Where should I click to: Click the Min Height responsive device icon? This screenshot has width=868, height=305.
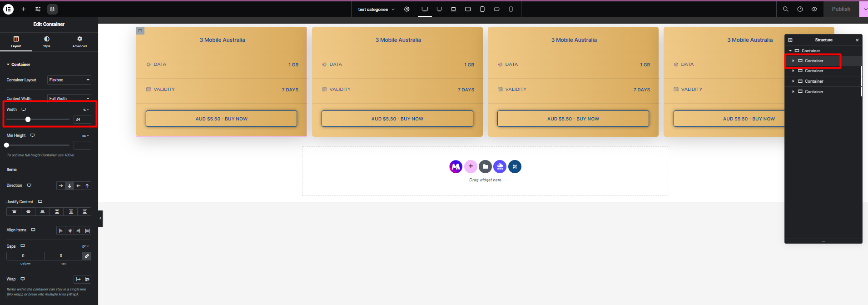click(32, 135)
